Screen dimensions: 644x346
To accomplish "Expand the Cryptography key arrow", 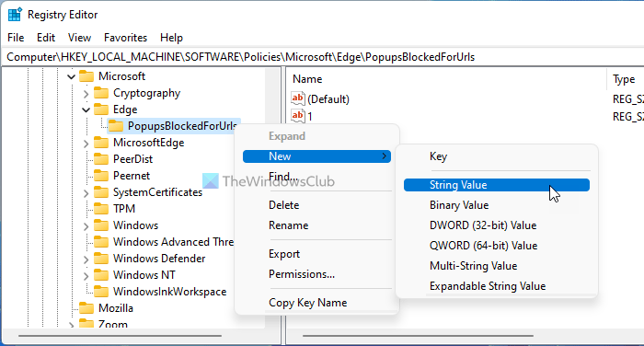I will (86, 94).
